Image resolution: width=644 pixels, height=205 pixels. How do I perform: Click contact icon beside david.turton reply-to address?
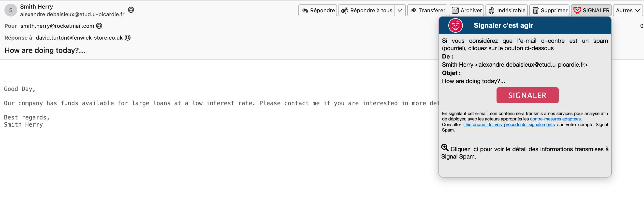pos(128,38)
